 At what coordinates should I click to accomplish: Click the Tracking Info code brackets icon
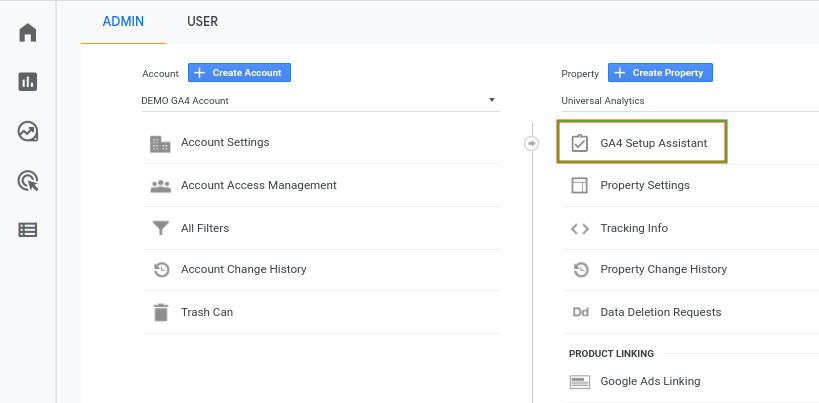coord(579,228)
